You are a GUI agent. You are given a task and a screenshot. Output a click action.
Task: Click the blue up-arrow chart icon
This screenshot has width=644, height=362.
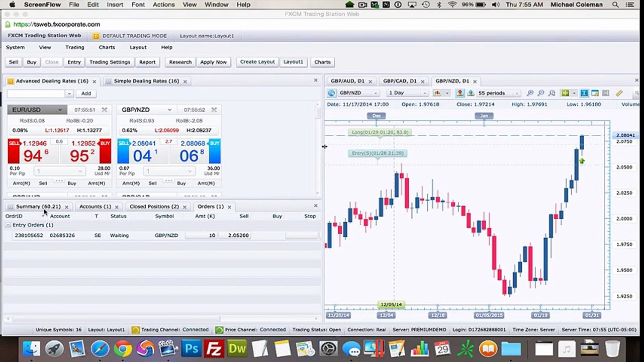[471, 93]
